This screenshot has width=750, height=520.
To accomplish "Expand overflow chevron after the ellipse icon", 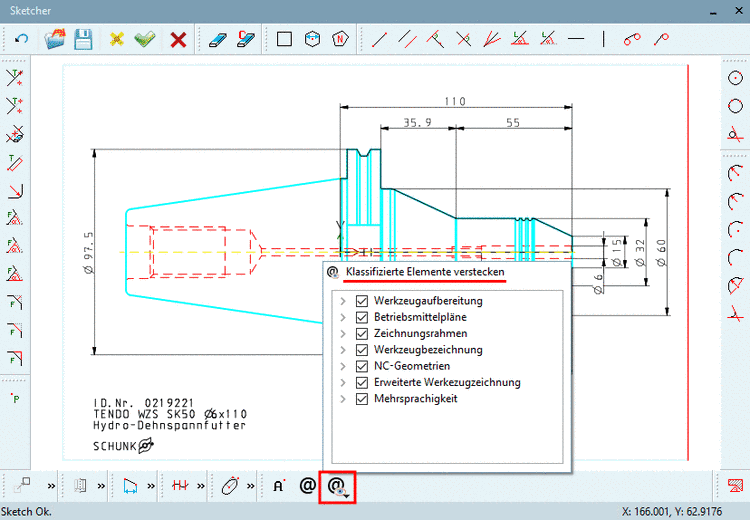I will pos(251,486).
